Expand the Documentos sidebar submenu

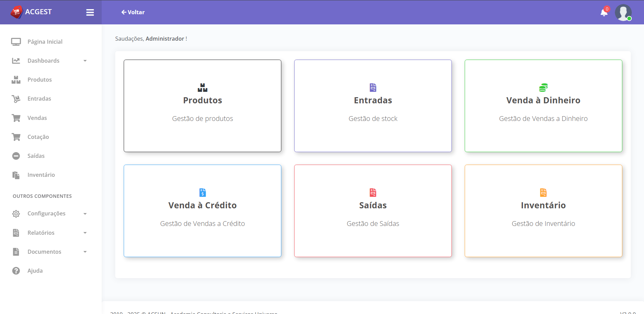pyautogui.click(x=85, y=252)
